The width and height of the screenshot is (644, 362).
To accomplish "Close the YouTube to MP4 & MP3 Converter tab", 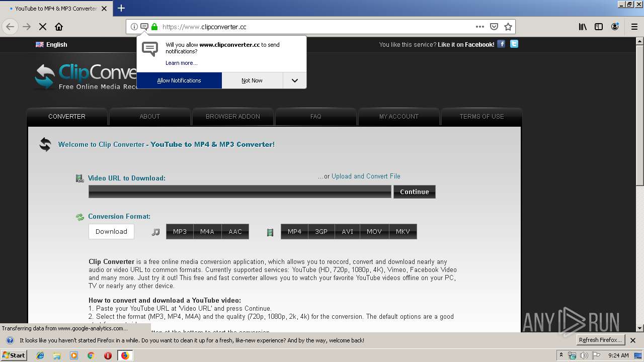I will click(x=104, y=9).
